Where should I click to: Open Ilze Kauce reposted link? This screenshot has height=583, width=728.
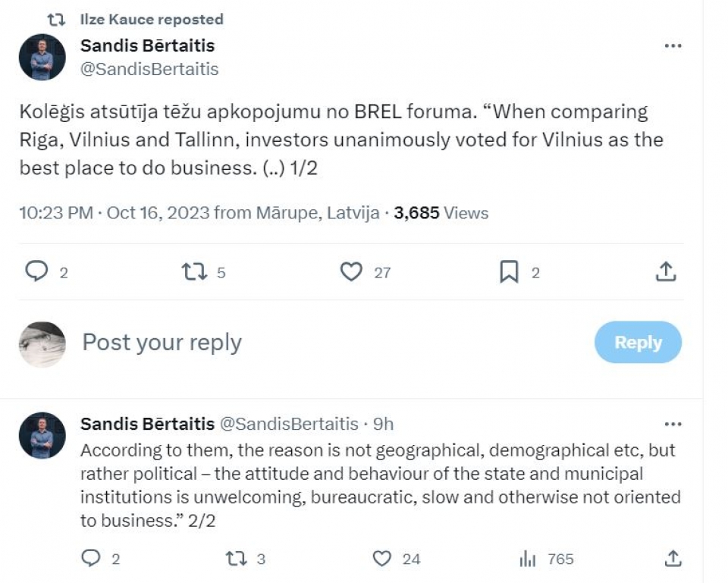[x=152, y=20]
